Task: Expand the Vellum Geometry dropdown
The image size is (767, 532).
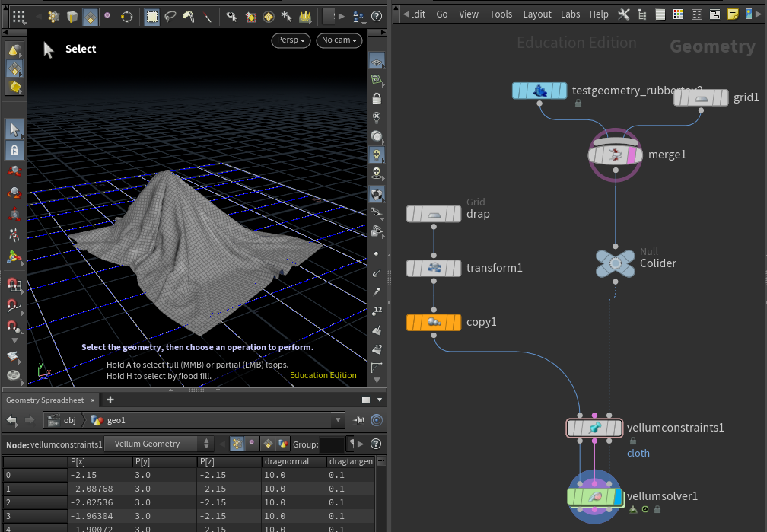Action: [158, 444]
